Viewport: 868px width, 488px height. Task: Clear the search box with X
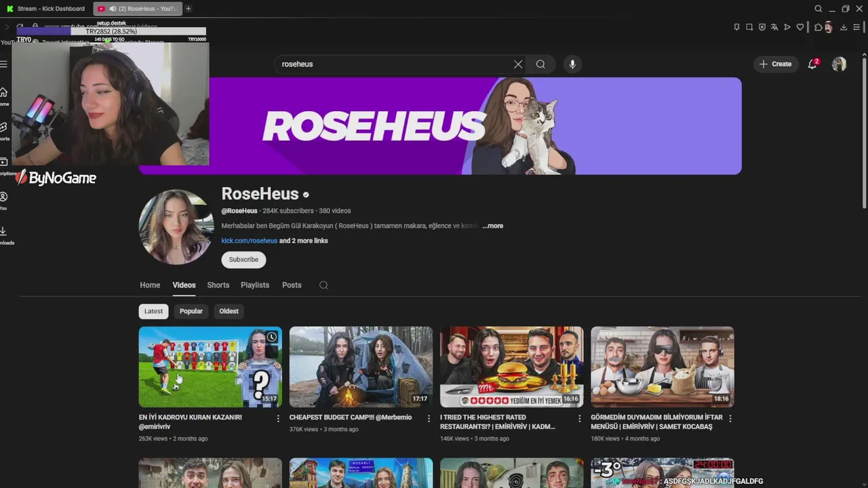[518, 64]
